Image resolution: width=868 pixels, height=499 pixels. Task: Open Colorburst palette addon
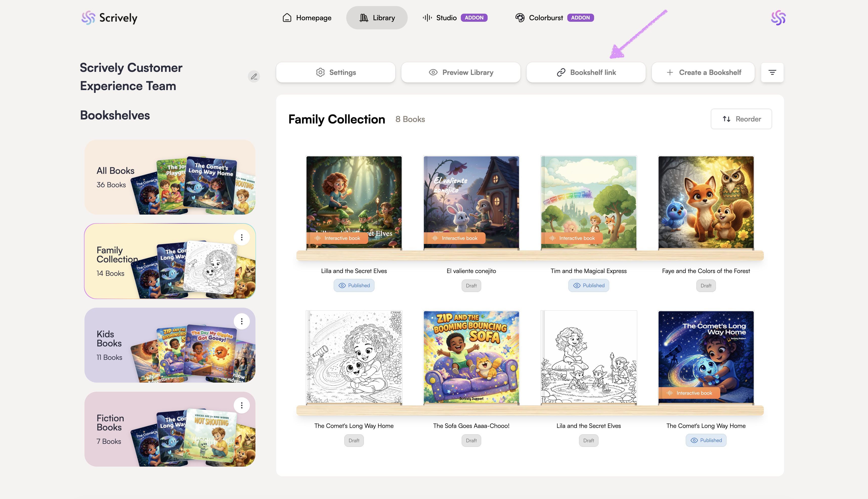(x=554, y=18)
